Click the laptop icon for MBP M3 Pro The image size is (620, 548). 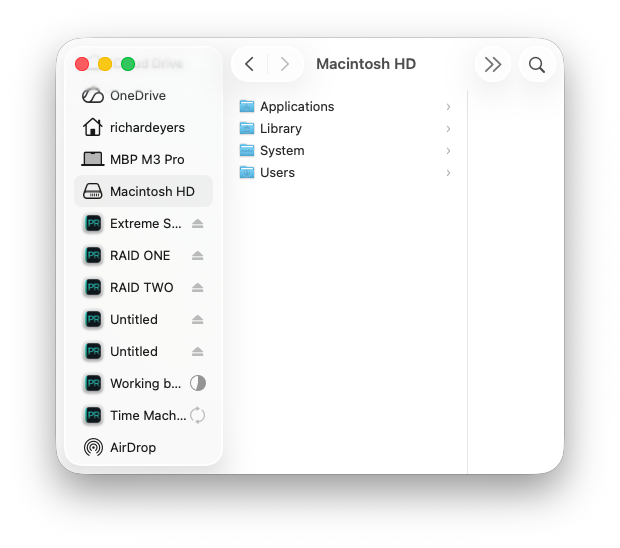tap(93, 159)
